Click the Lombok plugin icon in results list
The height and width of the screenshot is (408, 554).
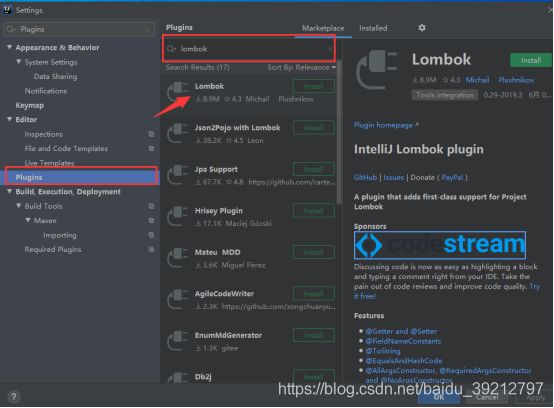coord(178,91)
